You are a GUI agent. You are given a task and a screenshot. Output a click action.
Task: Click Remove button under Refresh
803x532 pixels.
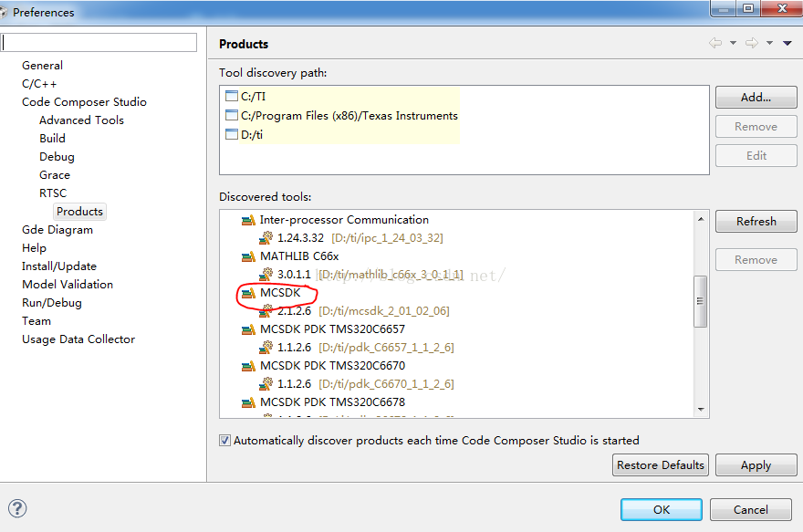(756, 259)
